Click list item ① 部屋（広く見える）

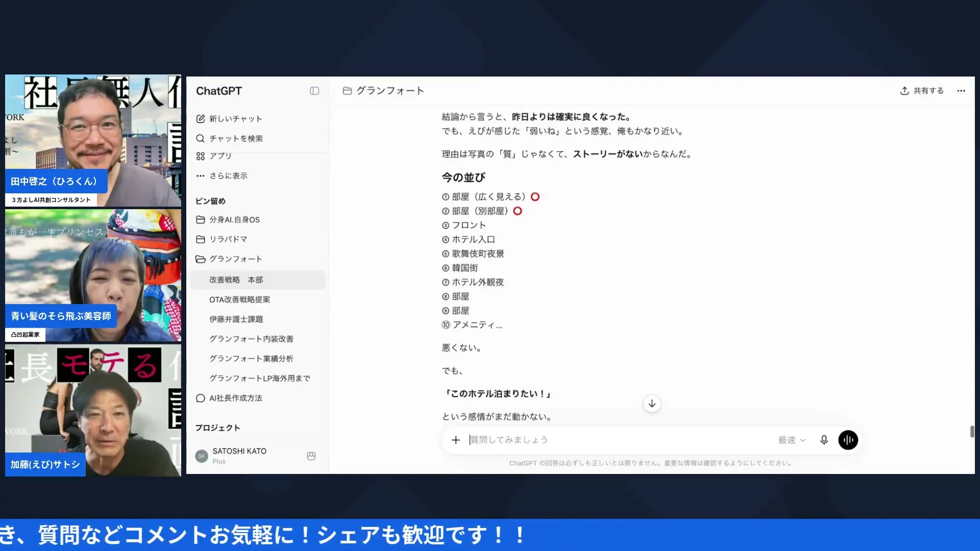[x=491, y=197]
